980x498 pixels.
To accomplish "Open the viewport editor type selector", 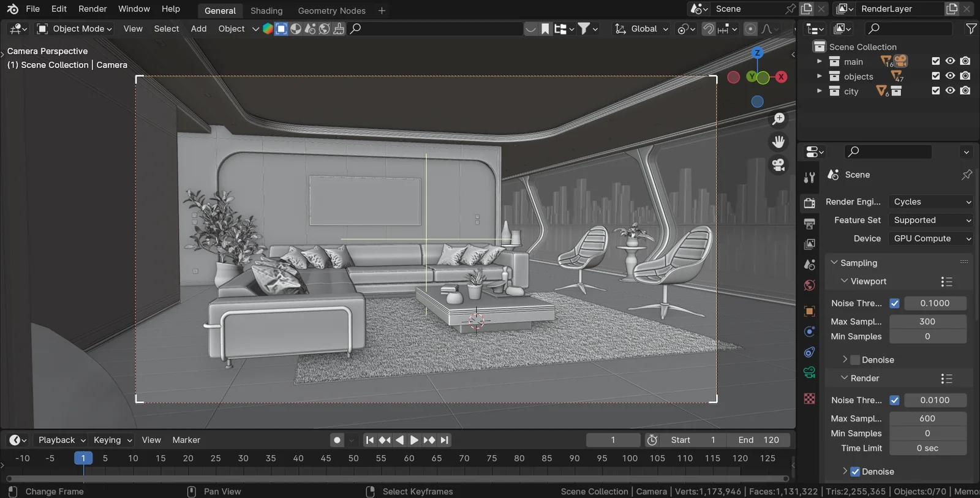I will click(x=18, y=29).
